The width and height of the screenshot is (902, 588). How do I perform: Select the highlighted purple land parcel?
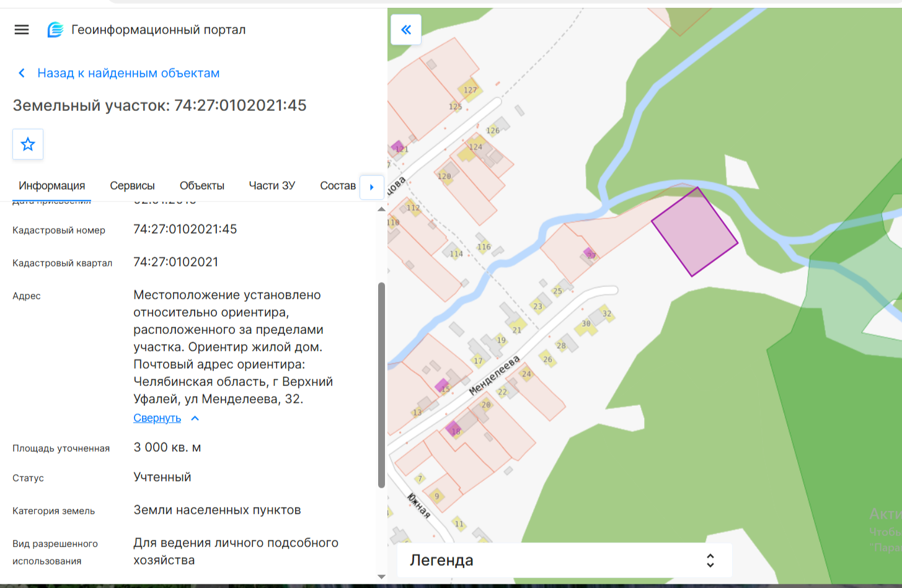[695, 232]
